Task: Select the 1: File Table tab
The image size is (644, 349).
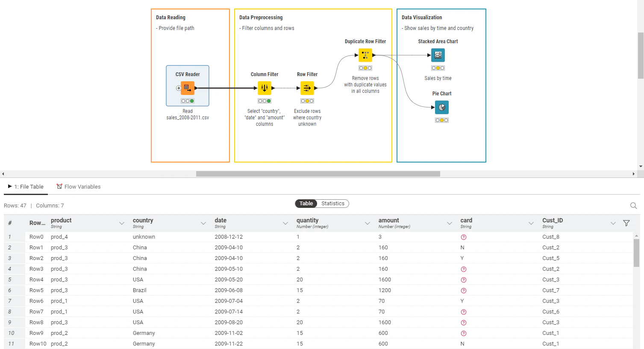Action: click(26, 186)
